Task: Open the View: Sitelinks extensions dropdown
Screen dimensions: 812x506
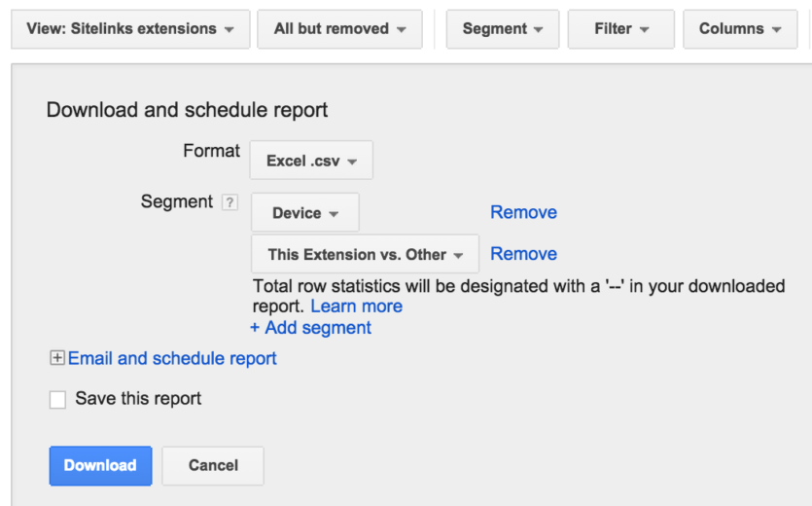Action: tap(130, 29)
